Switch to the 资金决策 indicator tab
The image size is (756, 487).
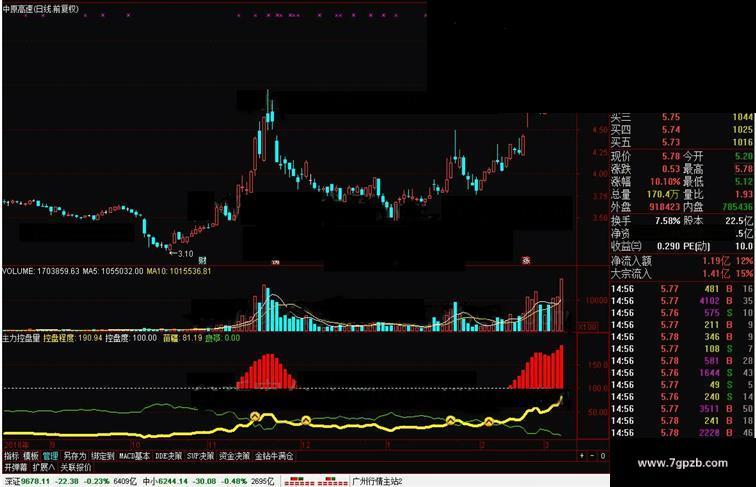[x=235, y=456]
